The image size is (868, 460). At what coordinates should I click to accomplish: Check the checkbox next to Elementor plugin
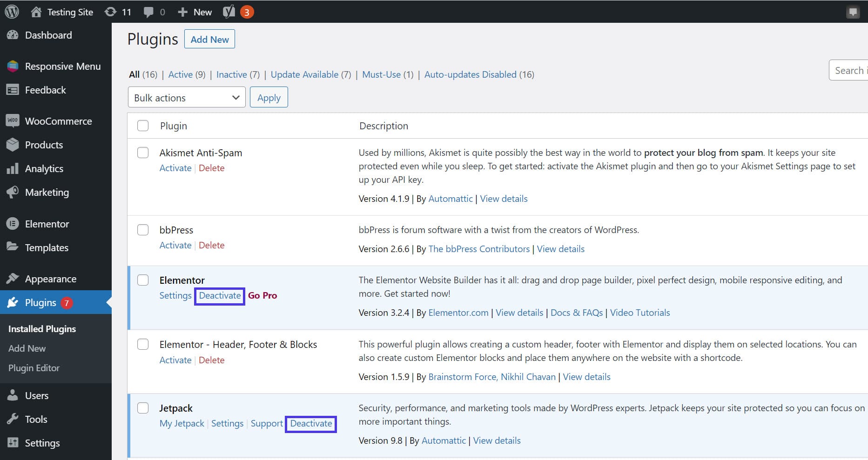point(142,280)
